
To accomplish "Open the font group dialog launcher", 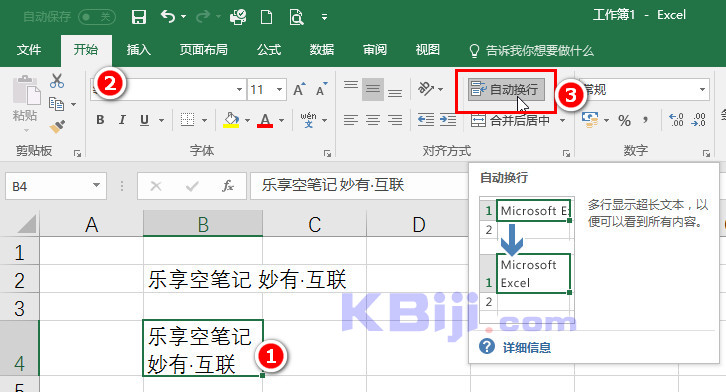I will [327, 153].
